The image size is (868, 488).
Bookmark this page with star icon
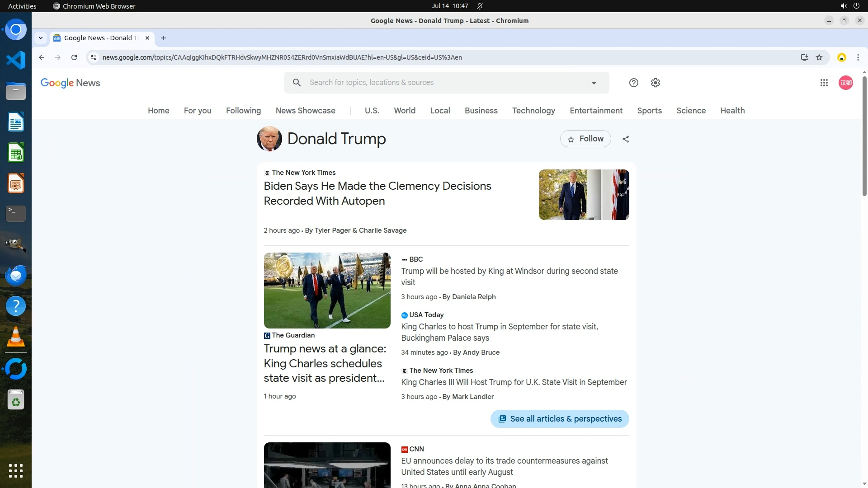[819, 57]
